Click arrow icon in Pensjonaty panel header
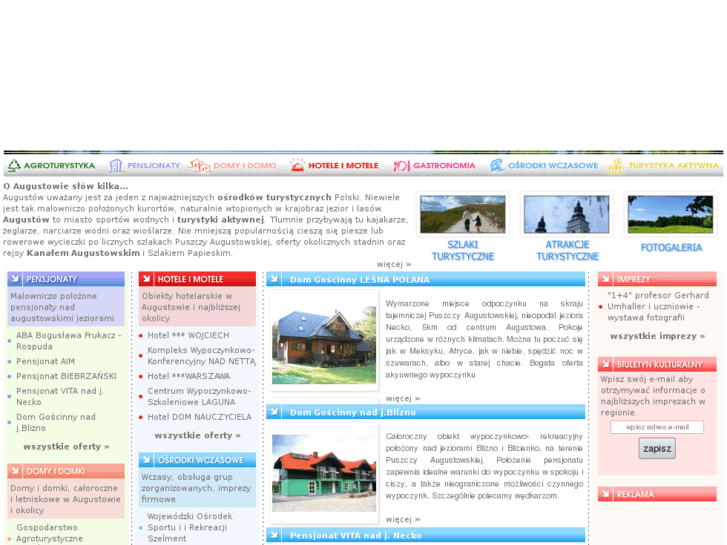The width and height of the screenshot is (727, 545). pos(15,278)
